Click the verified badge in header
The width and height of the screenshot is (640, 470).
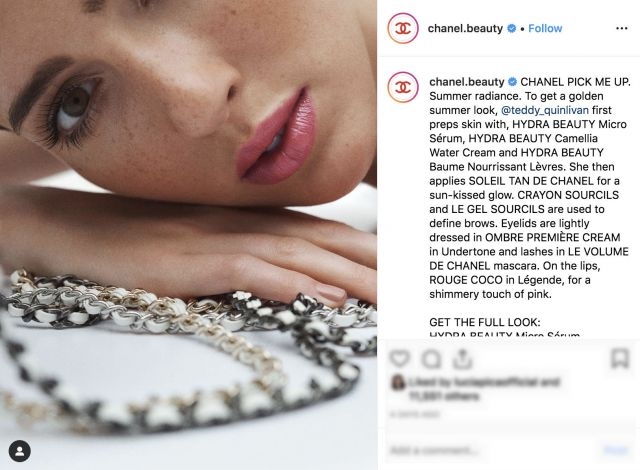click(511, 29)
